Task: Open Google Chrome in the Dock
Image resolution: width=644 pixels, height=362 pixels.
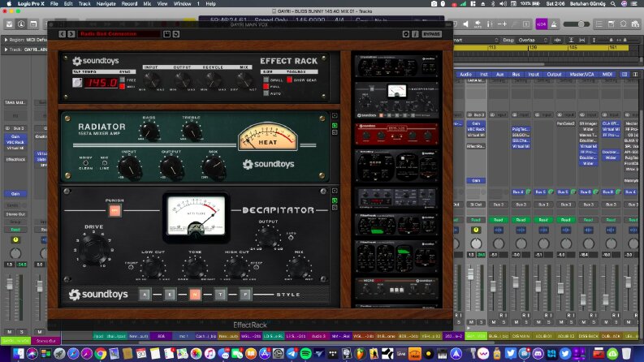Action: [100, 353]
